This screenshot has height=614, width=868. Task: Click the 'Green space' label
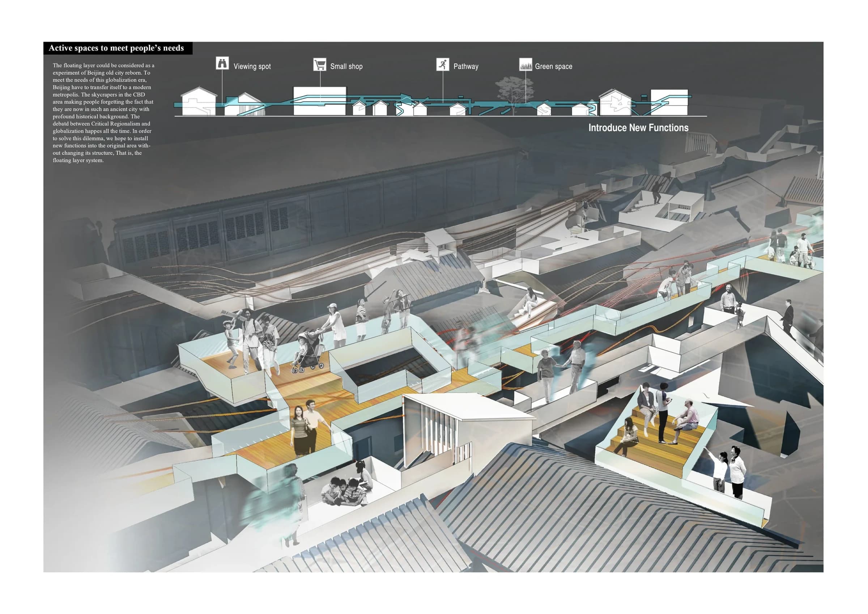coord(553,67)
